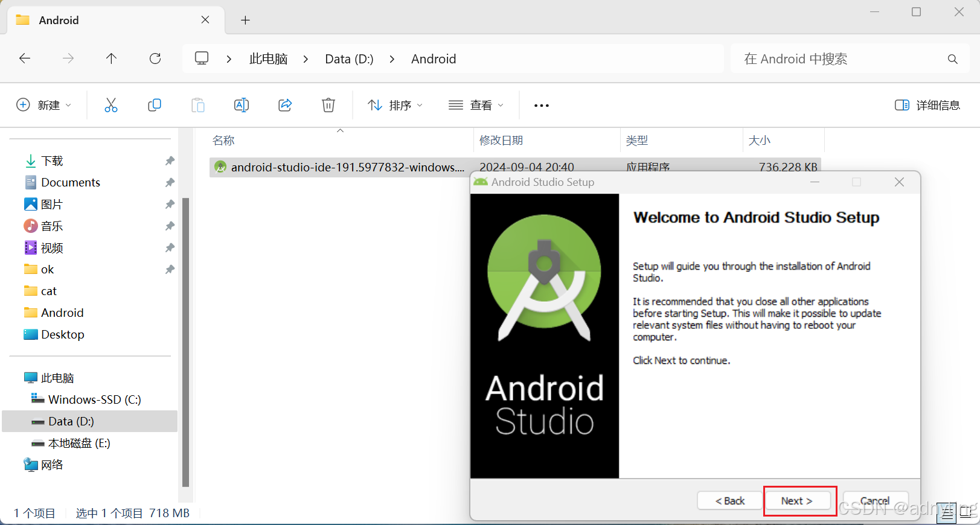The width and height of the screenshot is (980, 525).
Task: Open 下载 in quick access
Action: click(x=52, y=161)
